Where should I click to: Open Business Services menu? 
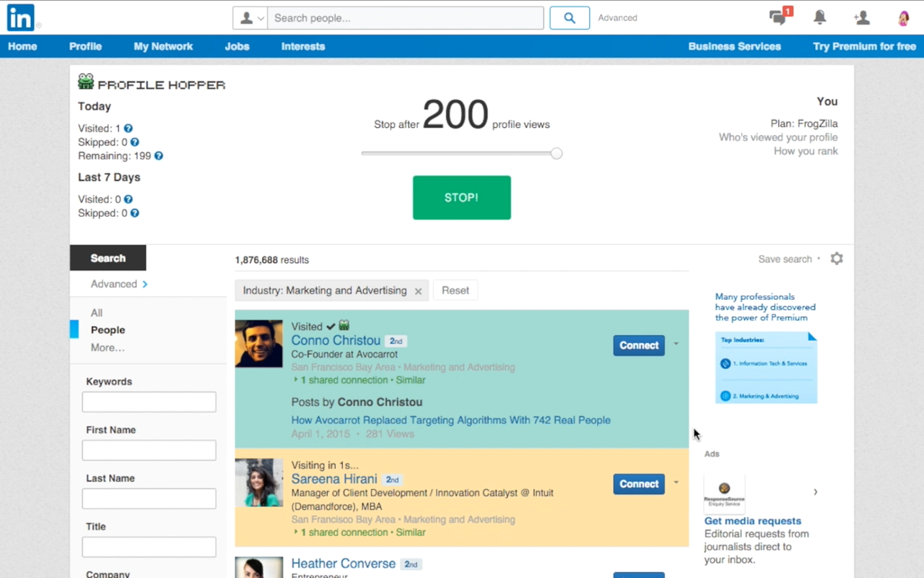[x=735, y=46]
